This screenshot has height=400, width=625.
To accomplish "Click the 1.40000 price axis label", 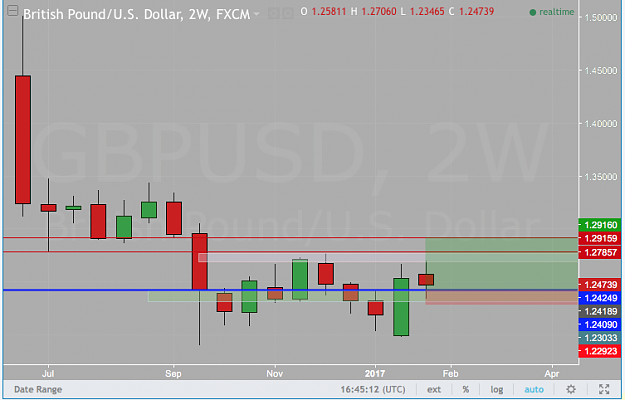I will tap(600, 124).
